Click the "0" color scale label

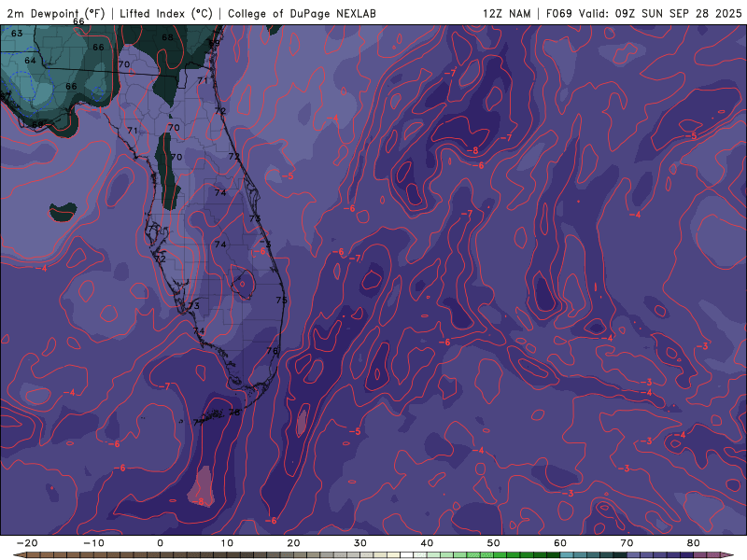point(160,543)
